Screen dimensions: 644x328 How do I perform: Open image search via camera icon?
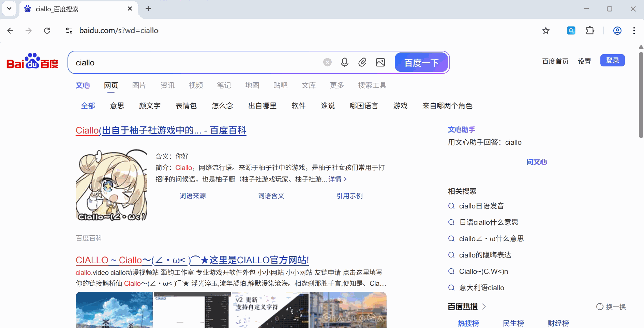pos(380,62)
